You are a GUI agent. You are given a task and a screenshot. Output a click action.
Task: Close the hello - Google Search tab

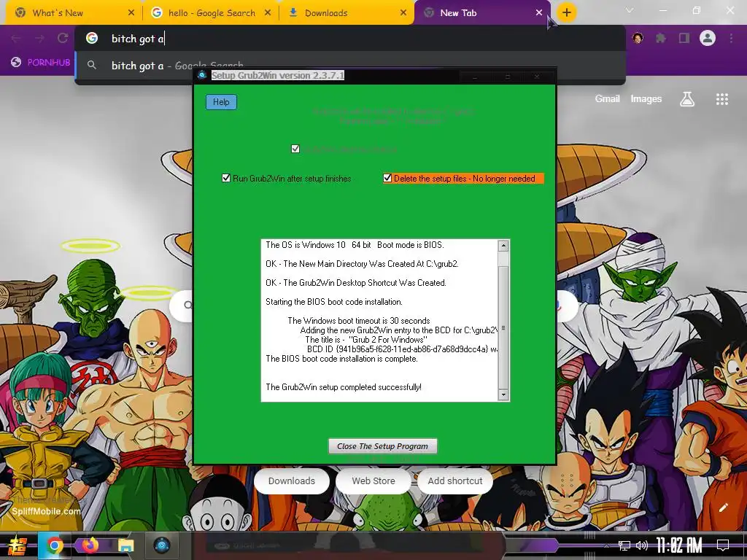click(x=268, y=13)
